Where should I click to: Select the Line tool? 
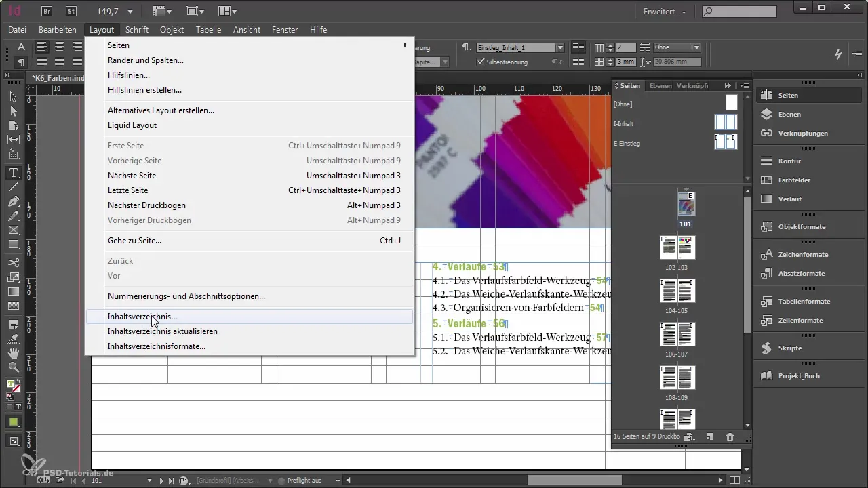[14, 187]
